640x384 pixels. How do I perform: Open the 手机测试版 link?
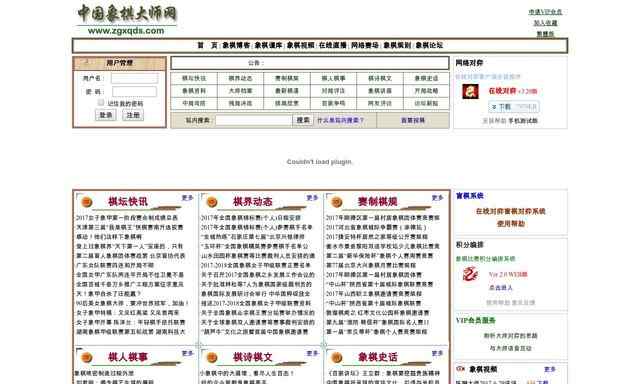(x=523, y=121)
